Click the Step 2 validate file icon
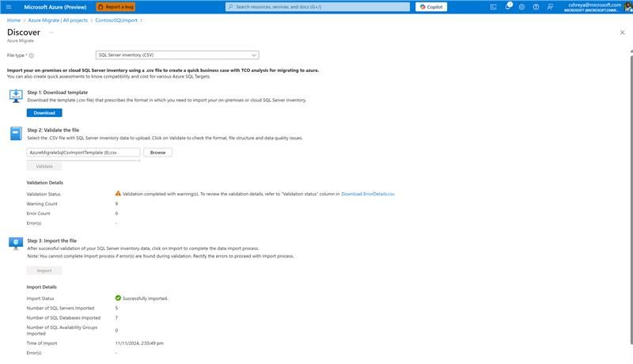The width and height of the screenshot is (633, 364). (x=16, y=134)
